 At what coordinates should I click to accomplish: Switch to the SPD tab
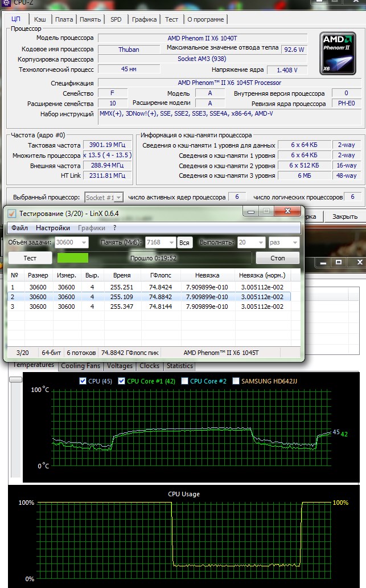coord(116,19)
